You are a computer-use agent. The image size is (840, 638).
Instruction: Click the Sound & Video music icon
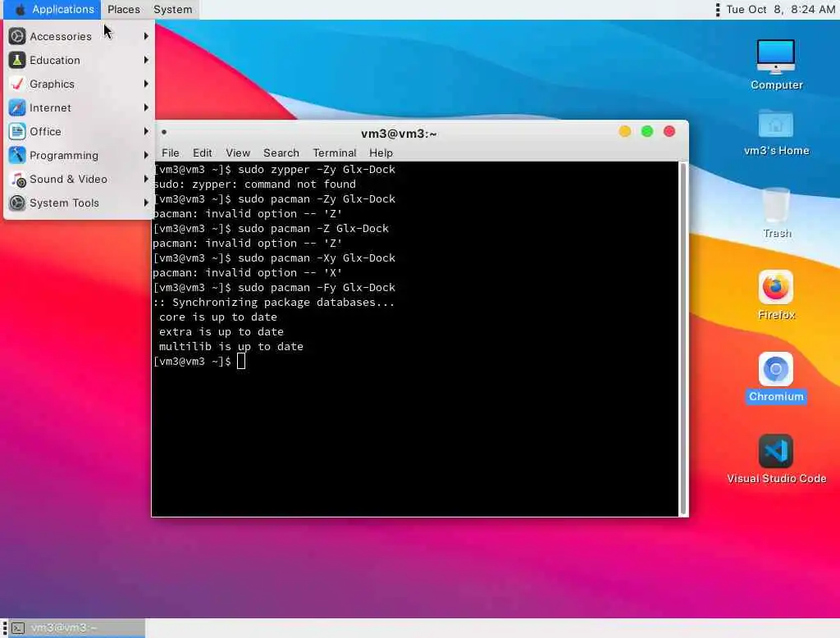(17, 179)
